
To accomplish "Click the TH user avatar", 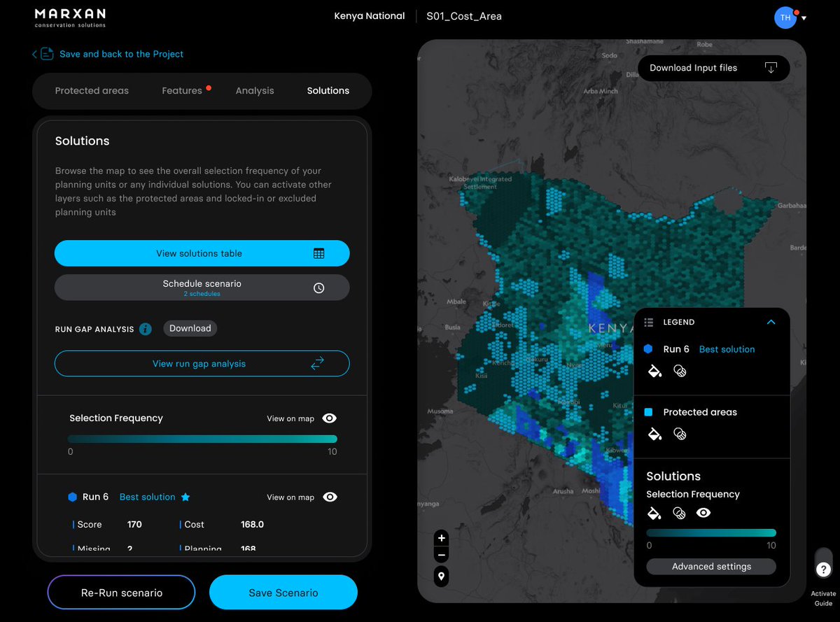I will click(x=785, y=17).
